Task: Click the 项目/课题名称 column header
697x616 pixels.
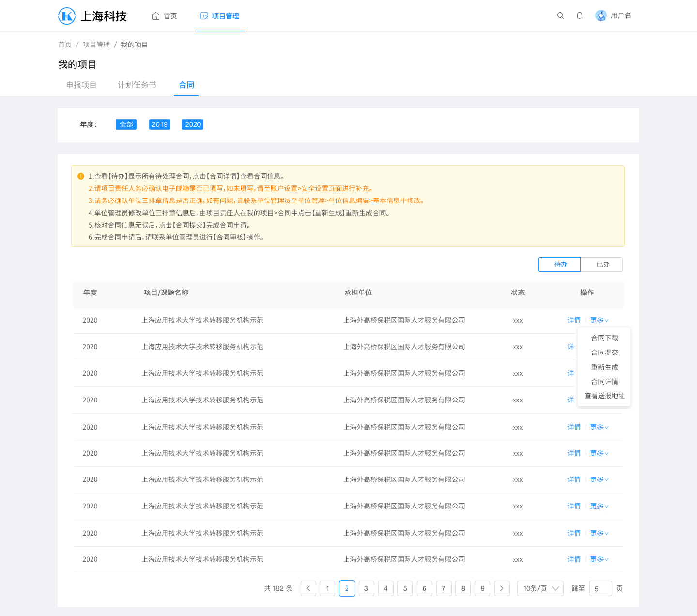Action: pos(166,293)
